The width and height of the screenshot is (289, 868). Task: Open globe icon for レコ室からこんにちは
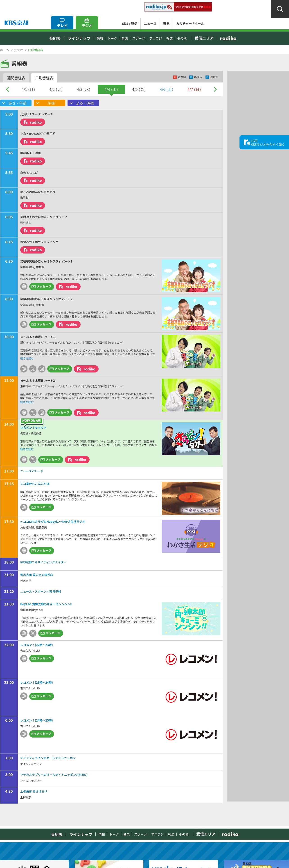click(24, 507)
